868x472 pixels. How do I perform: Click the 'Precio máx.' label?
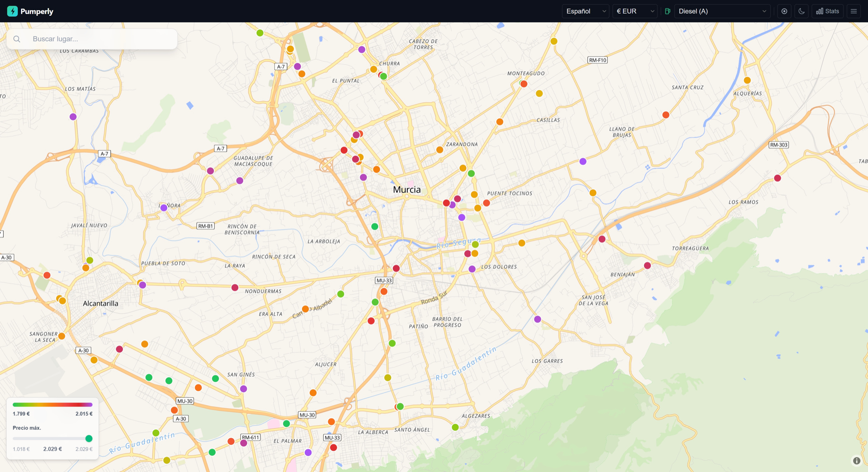pyautogui.click(x=27, y=428)
